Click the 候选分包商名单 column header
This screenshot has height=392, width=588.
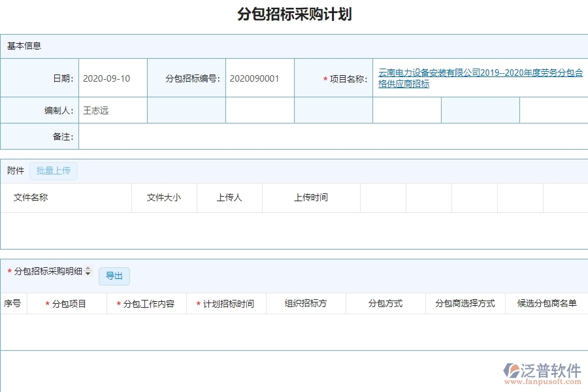click(x=546, y=303)
